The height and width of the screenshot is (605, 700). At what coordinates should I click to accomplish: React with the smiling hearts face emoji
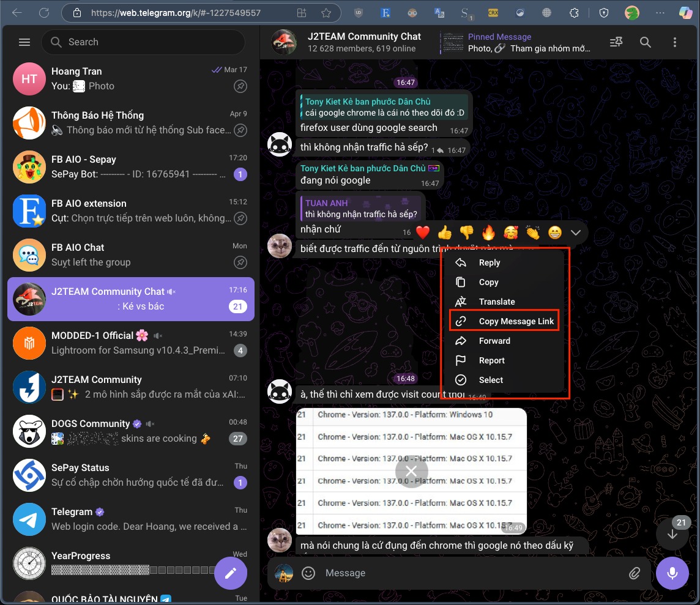[511, 232]
